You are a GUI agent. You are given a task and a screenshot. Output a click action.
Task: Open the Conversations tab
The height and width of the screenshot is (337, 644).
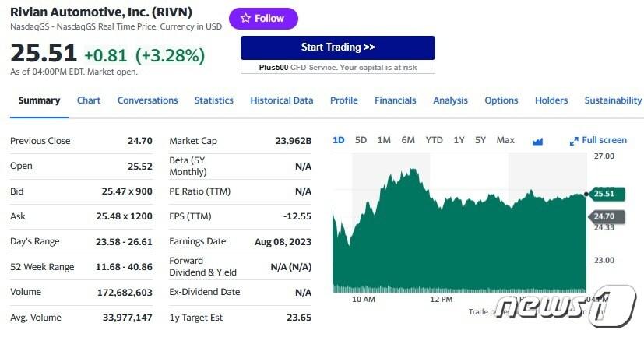click(x=147, y=100)
